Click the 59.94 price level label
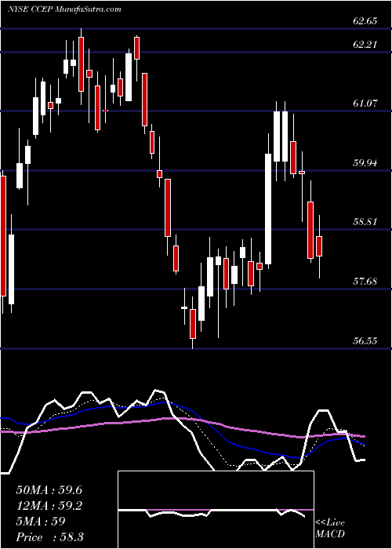The height and width of the screenshot is (549, 392). tap(365, 163)
